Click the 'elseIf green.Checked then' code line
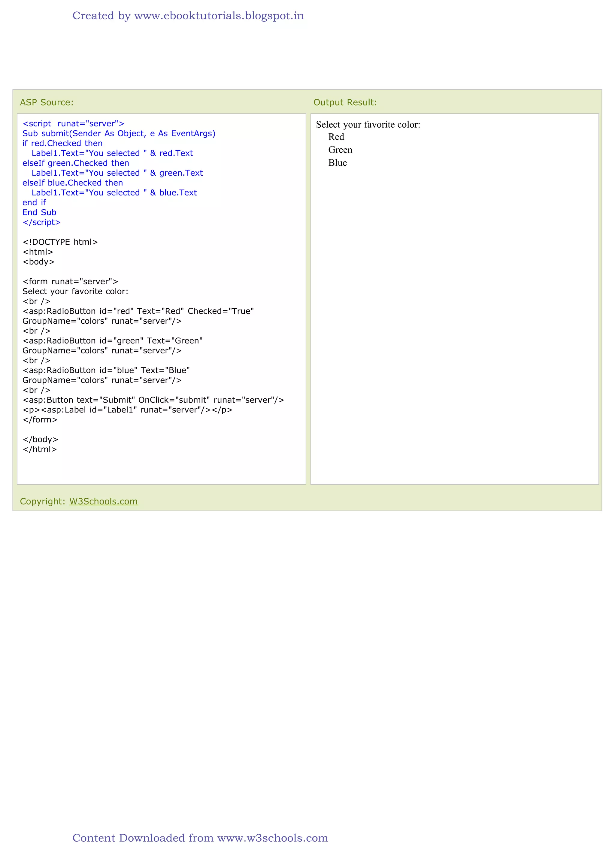This screenshot has width=615, height=868. tap(76, 163)
